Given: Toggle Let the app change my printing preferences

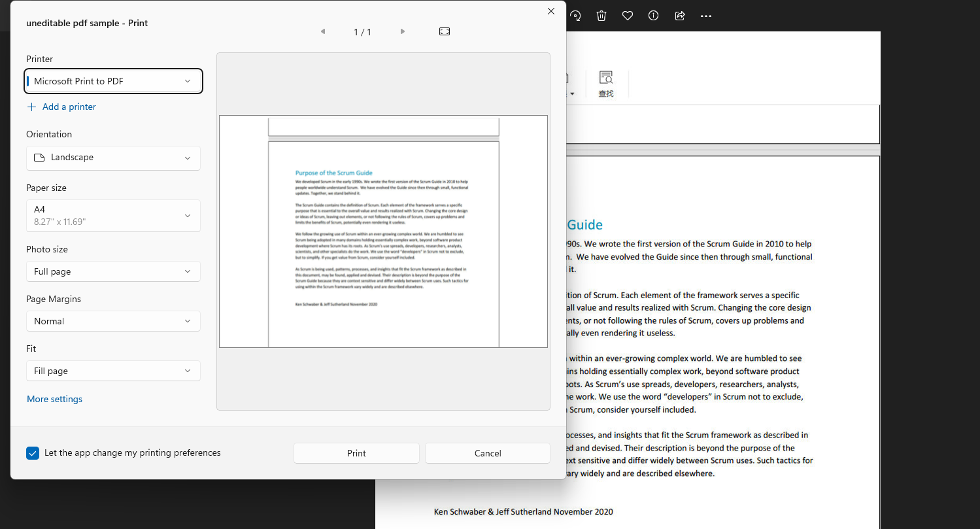Looking at the screenshot, I should click(33, 453).
